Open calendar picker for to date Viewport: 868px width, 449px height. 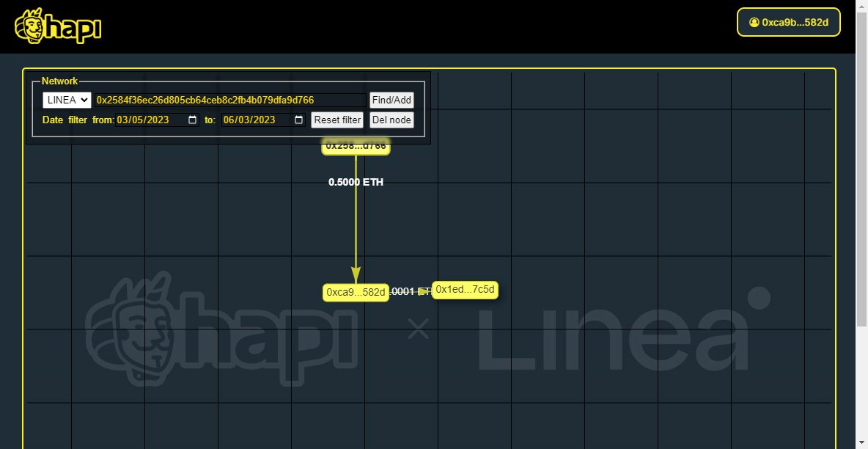click(298, 120)
